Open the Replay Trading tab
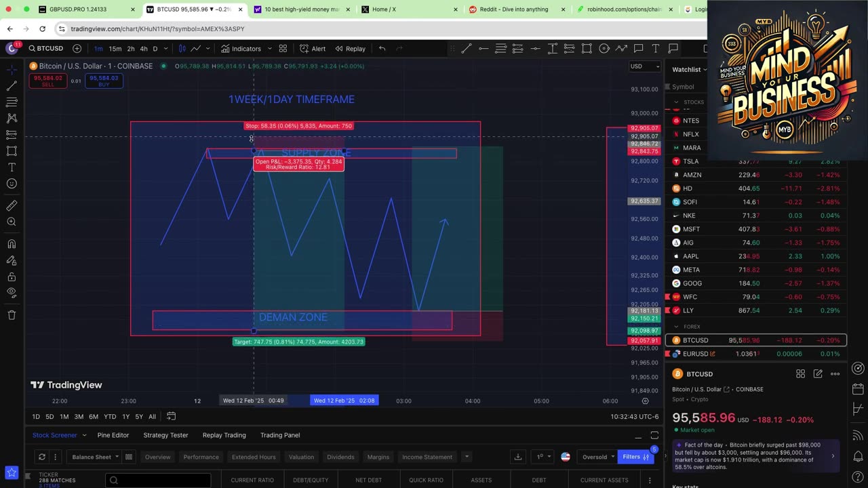Screen dimensions: 868x488 pos(224,435)
